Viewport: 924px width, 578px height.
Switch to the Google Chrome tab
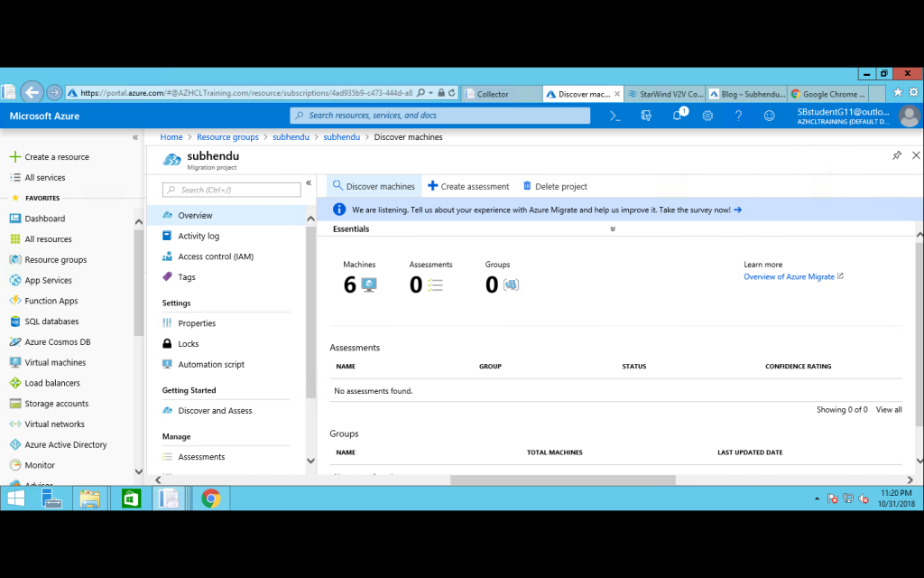(x=828, y=94)
